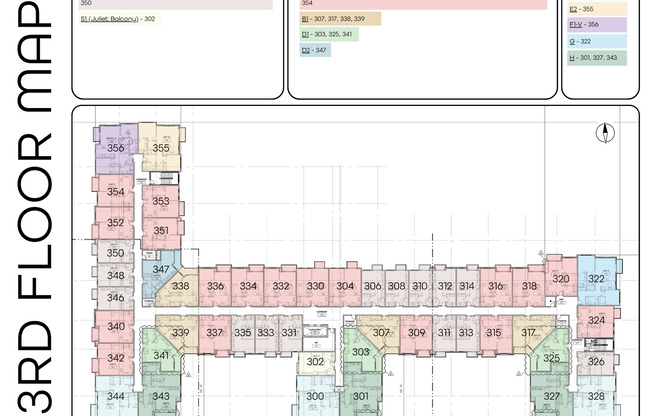Select unit 301 on the floor plan

coord(361,396)
